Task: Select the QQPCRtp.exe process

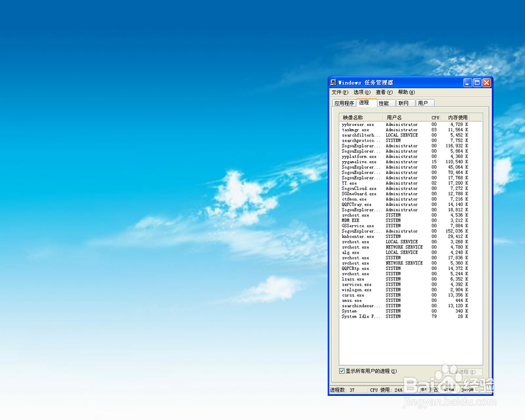Action: 405,269
